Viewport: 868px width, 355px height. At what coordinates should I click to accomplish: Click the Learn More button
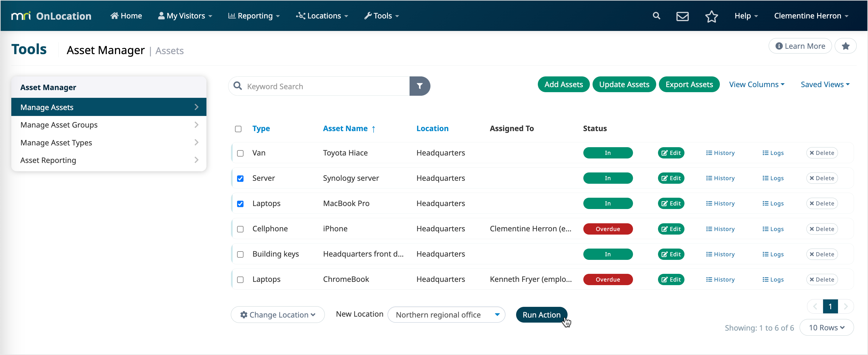(800, 46)
